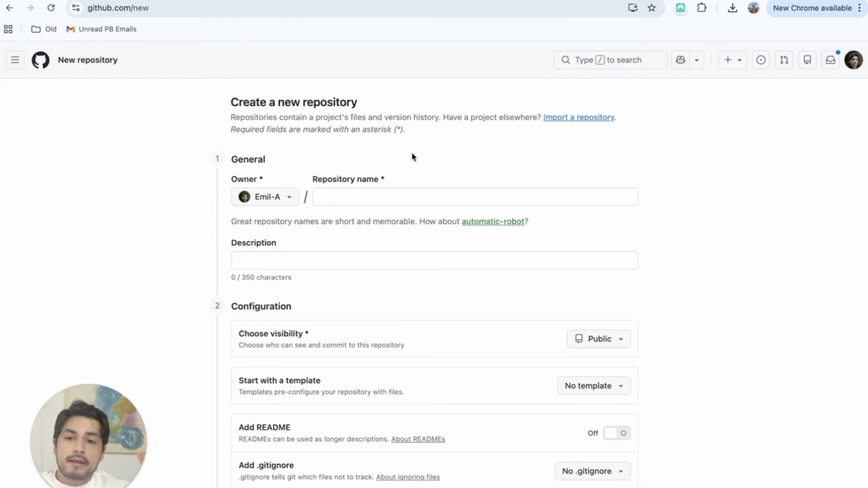Click the install app icon in address bar
This screenshot has height=488, width=868.
click(633, 8)
